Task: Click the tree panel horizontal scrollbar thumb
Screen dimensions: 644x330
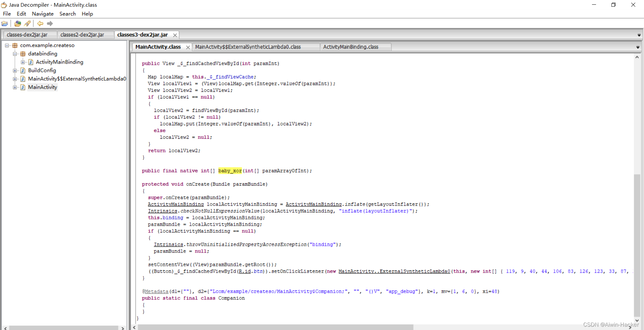Action: 64,328
